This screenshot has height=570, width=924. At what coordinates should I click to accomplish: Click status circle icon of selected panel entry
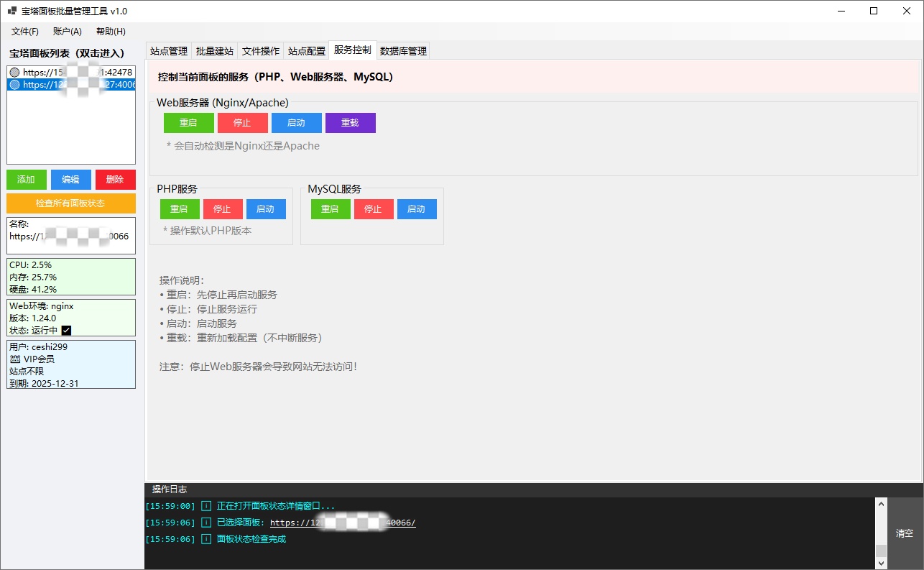[14, 85]
